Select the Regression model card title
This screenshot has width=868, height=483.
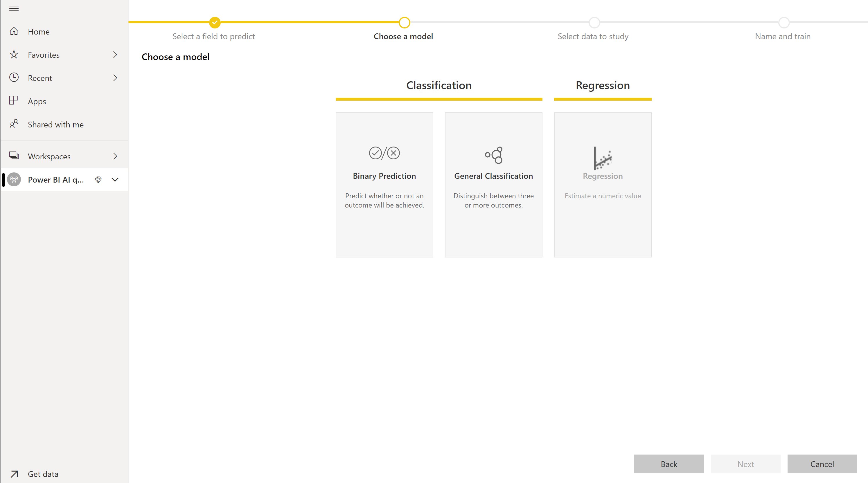point(603,176)
